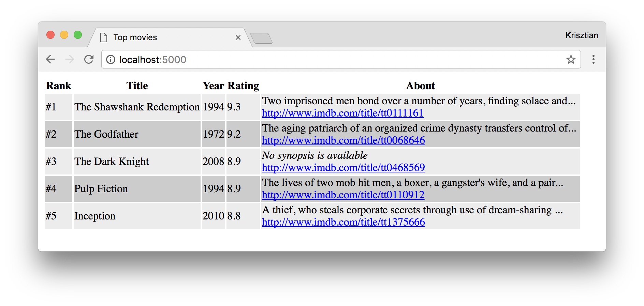Screen dimensions: 644x306
Task: Click the Krisztian profile button
Action: pos(582,35)
